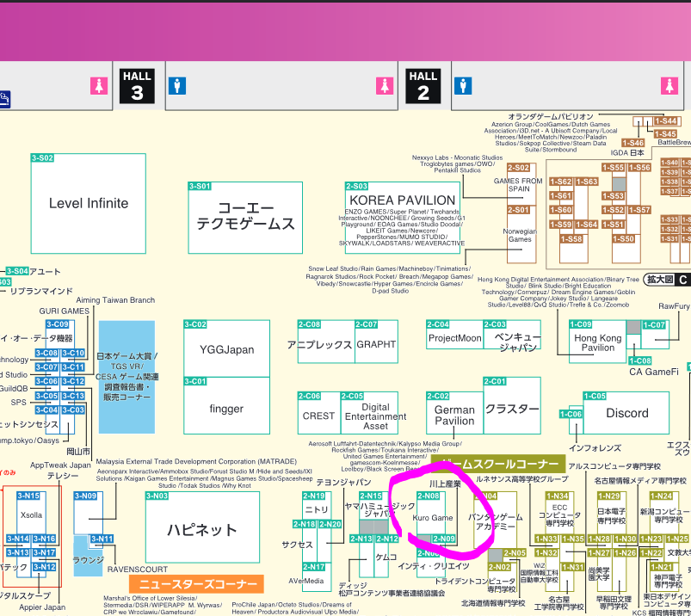Click booth number label 2-N19
Image resolution: width=691 pixels, height=616 pixels.
tap(314, 496)
